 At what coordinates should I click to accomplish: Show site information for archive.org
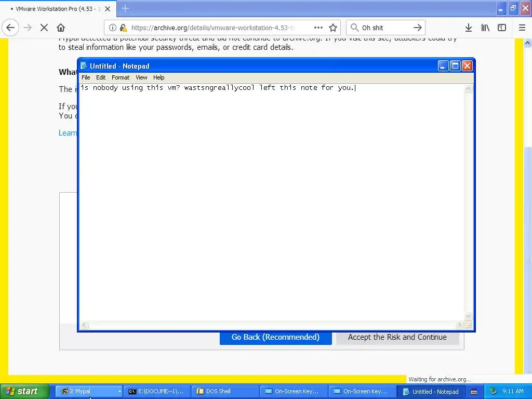[x=112, y=28]
